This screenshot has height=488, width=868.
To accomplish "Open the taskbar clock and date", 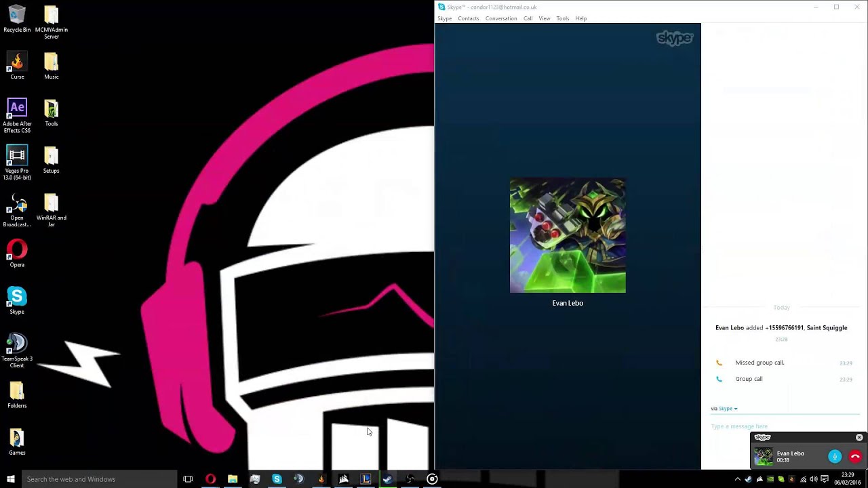I will pos(848,479).
